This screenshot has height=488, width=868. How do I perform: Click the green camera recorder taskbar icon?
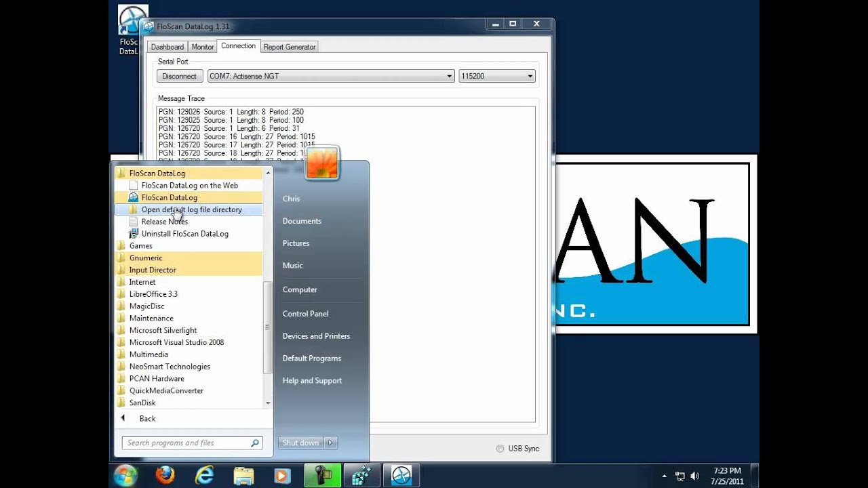click(x=322, y=476)
